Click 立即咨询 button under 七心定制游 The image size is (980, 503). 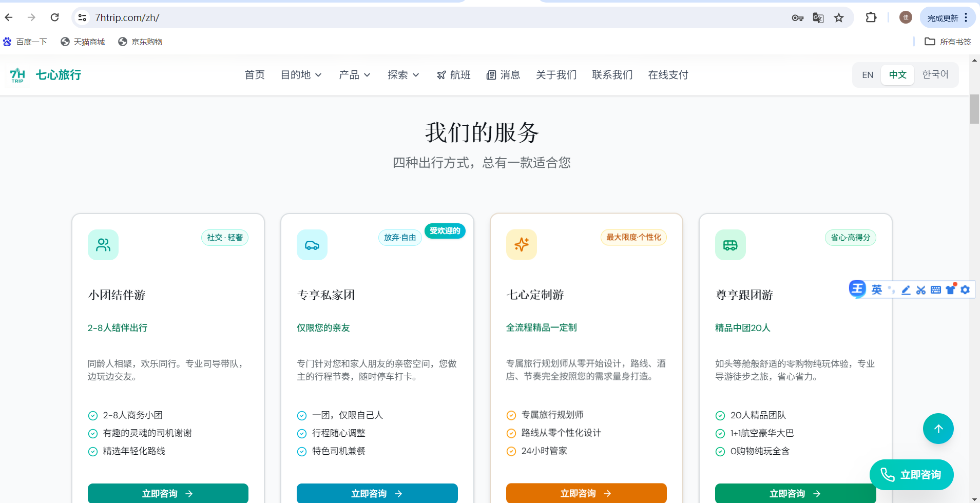tap(586, 493)
